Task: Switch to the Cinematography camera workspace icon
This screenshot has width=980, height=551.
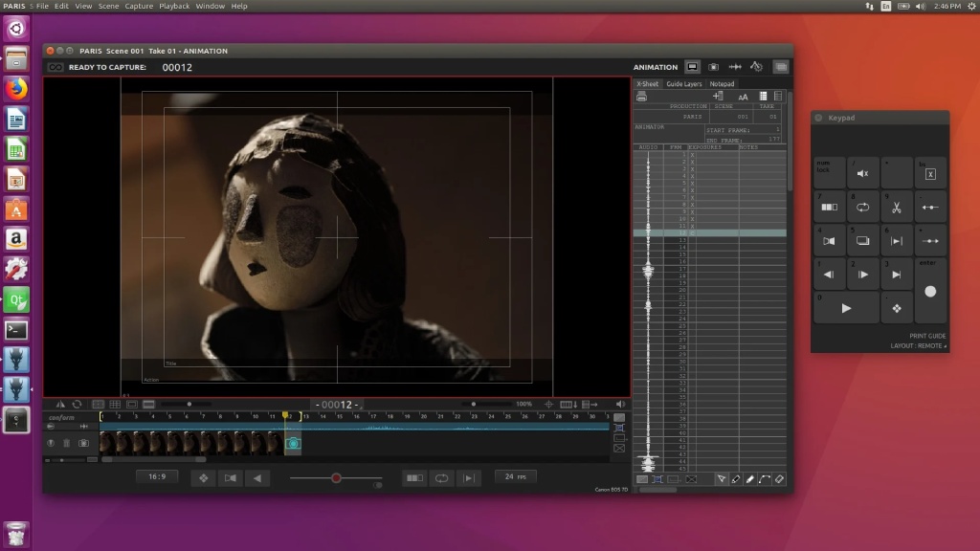Action: pyautogui.click(x=713, y=67)
